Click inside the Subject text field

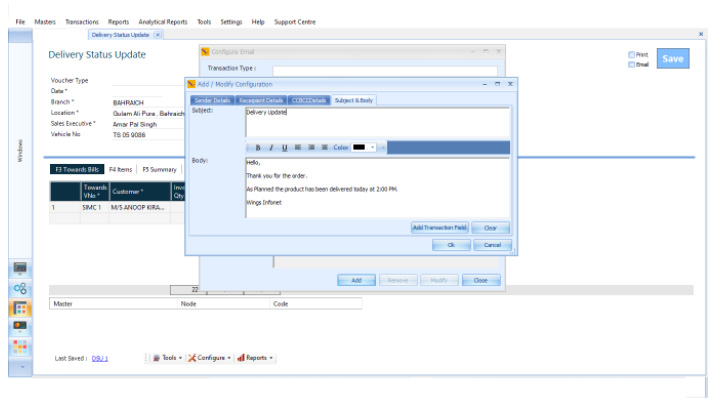click(377, 121)
